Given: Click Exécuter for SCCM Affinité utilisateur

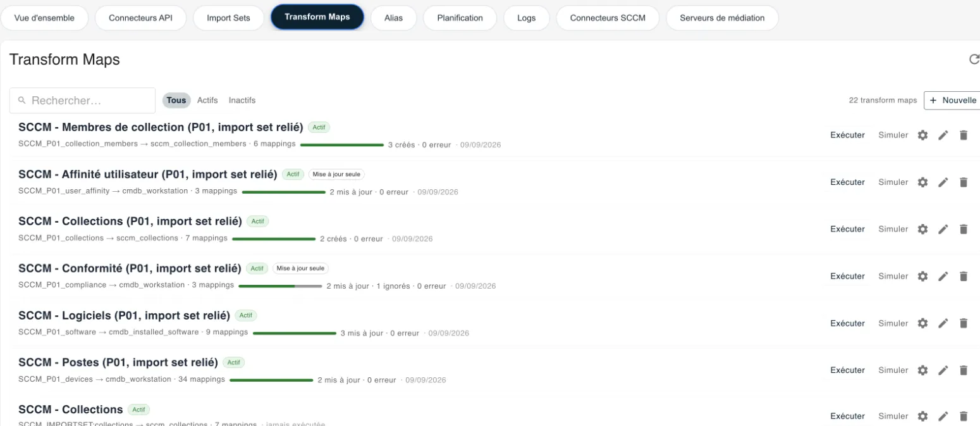Looking at the screenshot, I should click(x=847, y=182).
